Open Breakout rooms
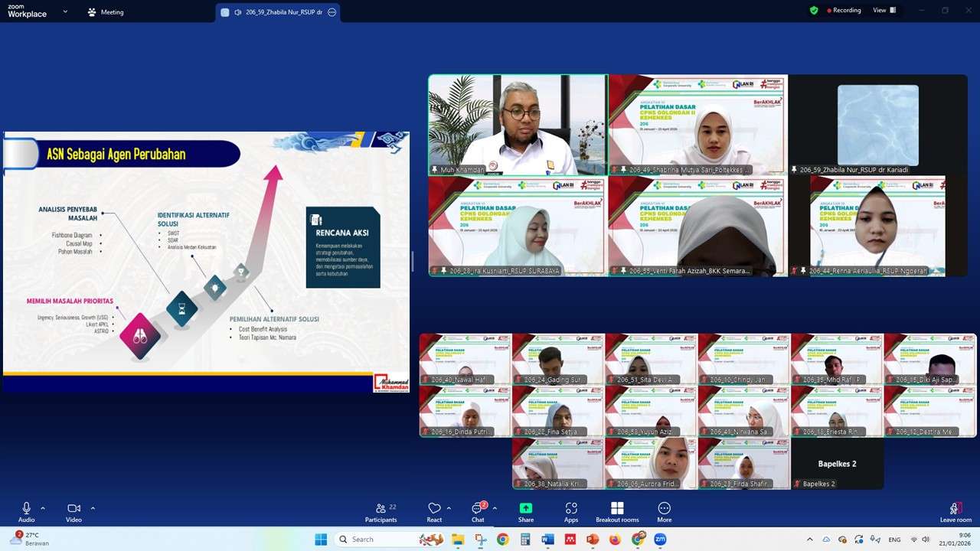980x551 pixels. (x=617, y=510)
